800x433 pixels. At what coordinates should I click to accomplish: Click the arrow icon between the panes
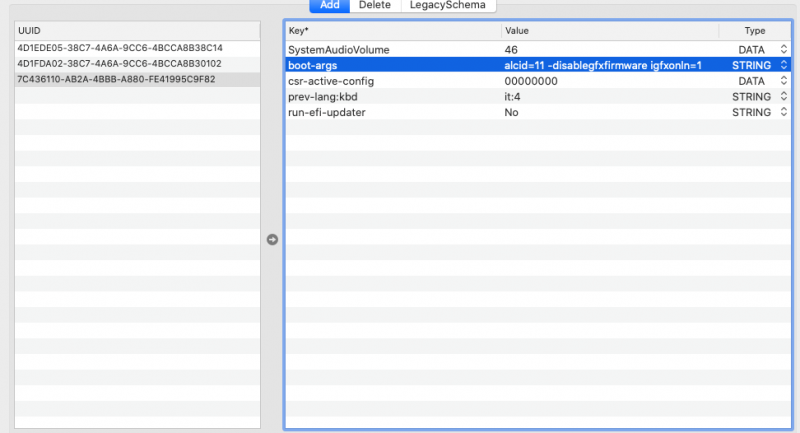click(272, 239)
